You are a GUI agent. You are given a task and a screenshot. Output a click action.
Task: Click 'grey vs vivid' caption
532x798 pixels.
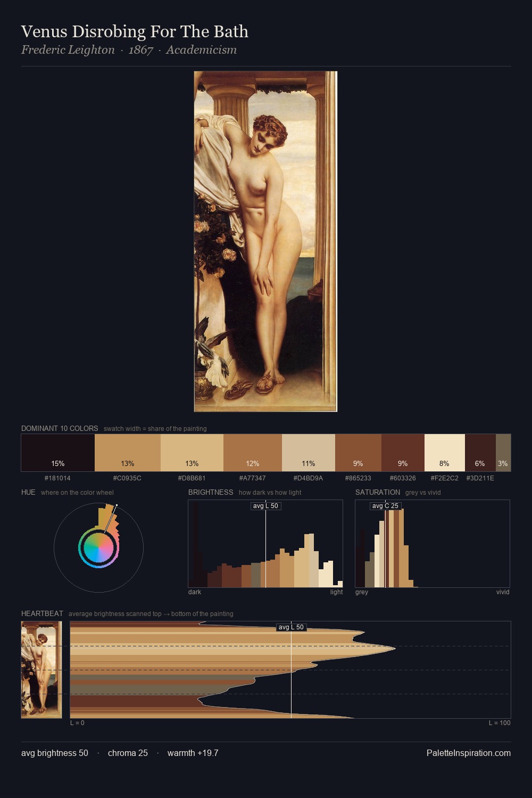(423, 493)
